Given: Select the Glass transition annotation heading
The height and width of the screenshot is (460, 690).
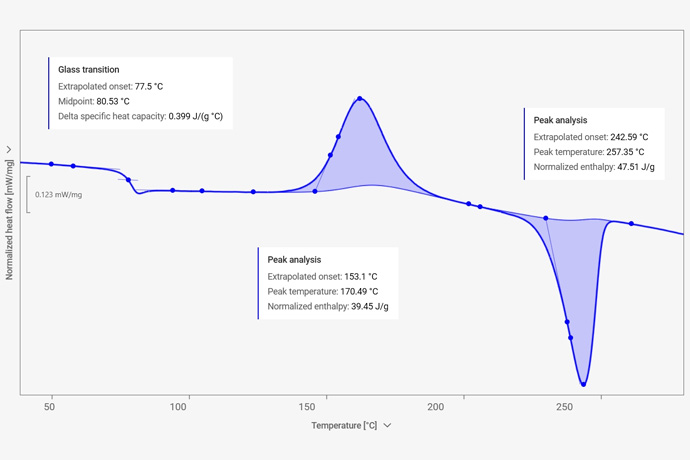Looking at the screenshot, I should pyautogui.click(x=88, y=70).
